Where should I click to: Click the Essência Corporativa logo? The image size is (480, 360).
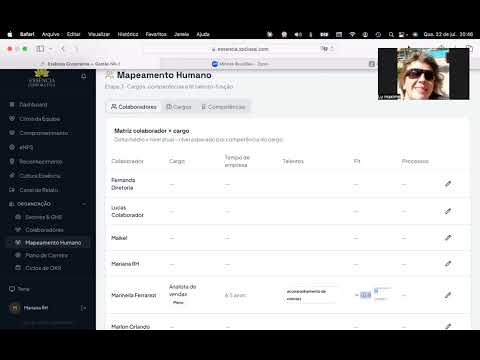pos(42,79)
